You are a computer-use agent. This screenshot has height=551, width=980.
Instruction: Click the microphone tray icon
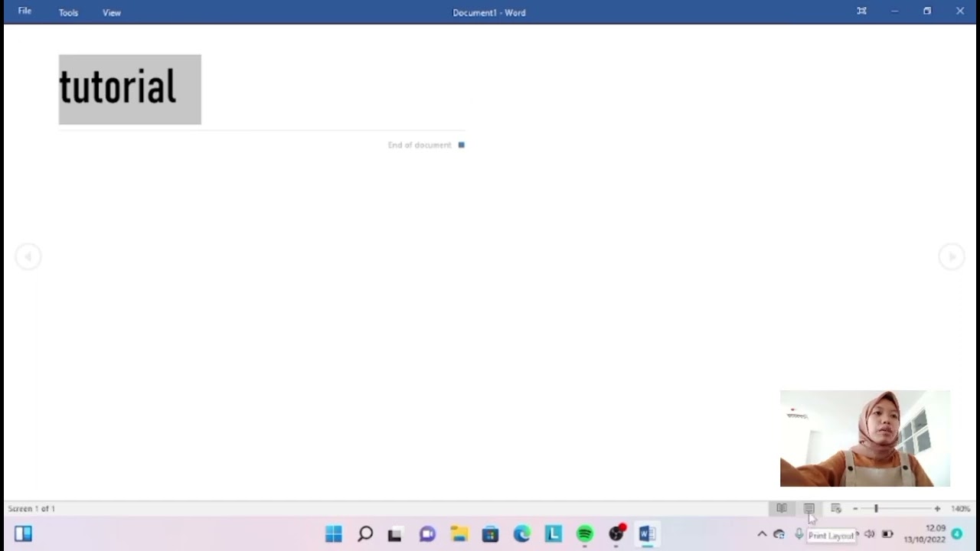point(799,534)
